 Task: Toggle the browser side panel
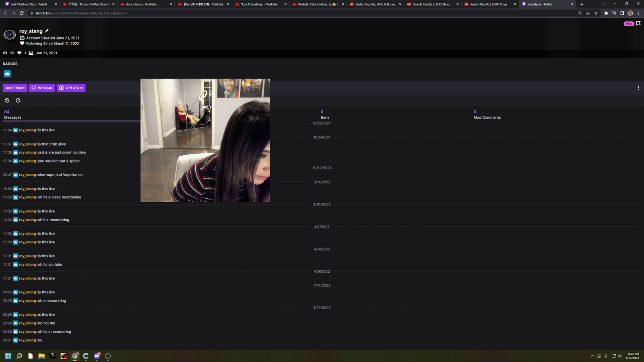(622, 13)
